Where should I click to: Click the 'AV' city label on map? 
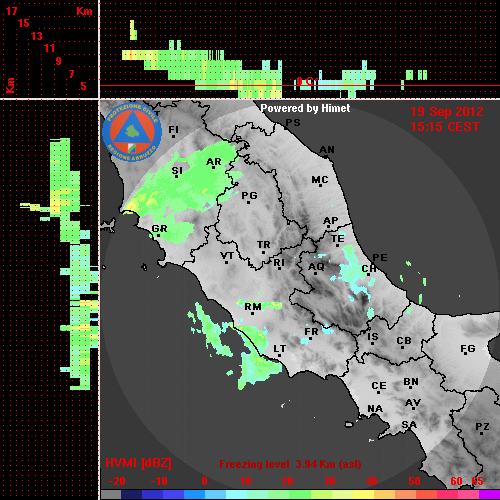click(413, 403)
